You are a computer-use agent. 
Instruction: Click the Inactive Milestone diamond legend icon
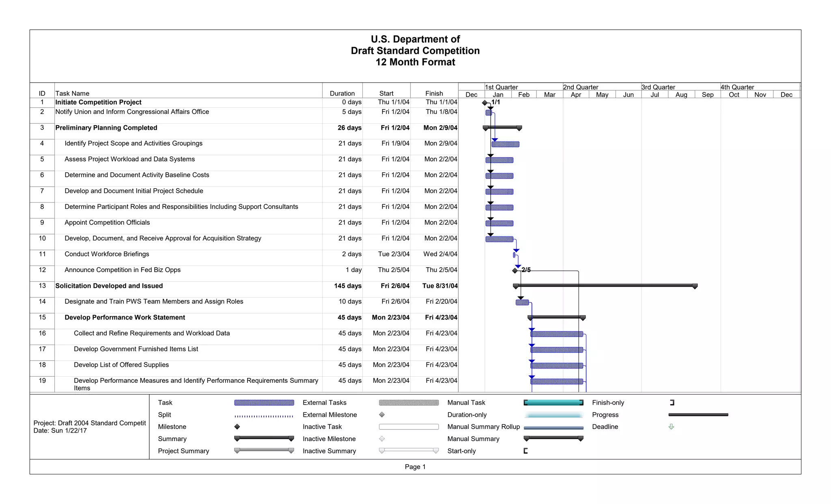382,439
